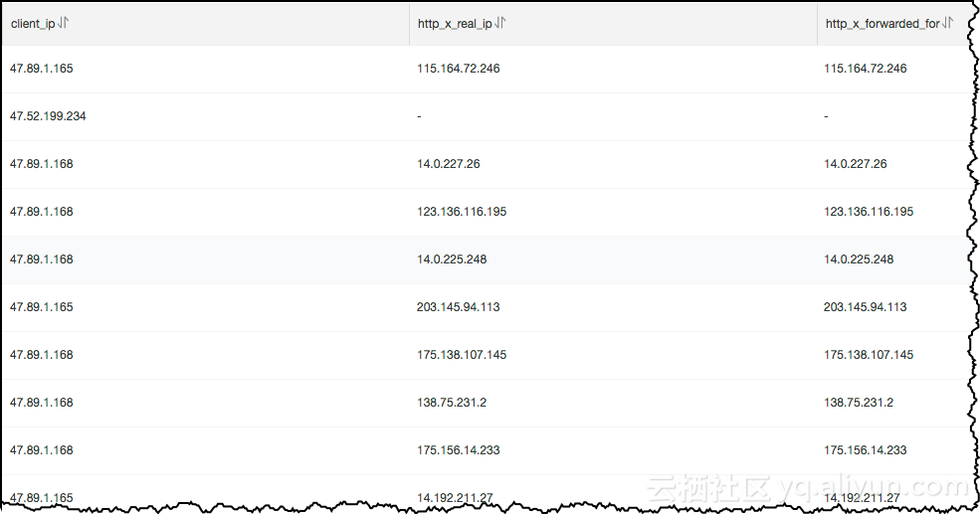Select the http_x_forwarded_for header label
Viewport: 980px width, 514px height.
click(x=882, y=23)
